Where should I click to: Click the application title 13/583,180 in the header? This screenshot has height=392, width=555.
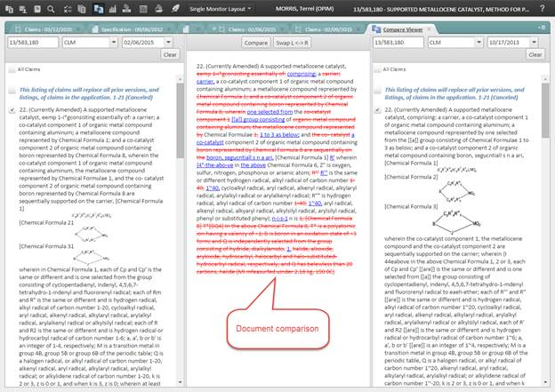click(x=441, y=9)
